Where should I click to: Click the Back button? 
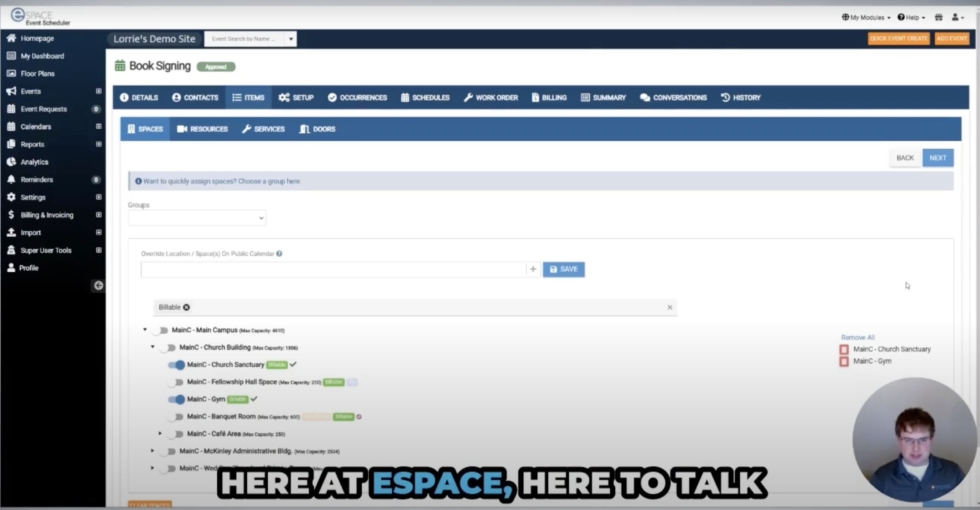click(x=905, y=158)
